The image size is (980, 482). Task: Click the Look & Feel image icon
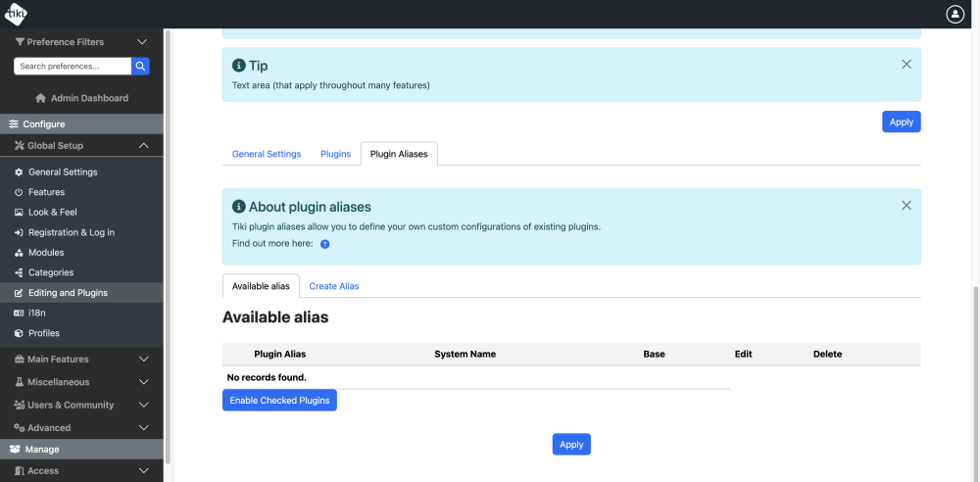pyautogui.click(x=19, y=212)
